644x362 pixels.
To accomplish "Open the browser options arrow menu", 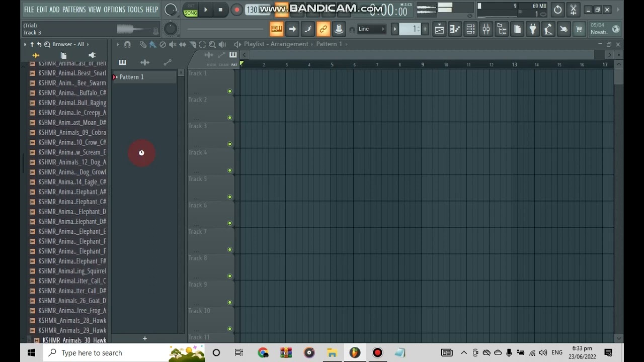I will [x=25, y=44].
